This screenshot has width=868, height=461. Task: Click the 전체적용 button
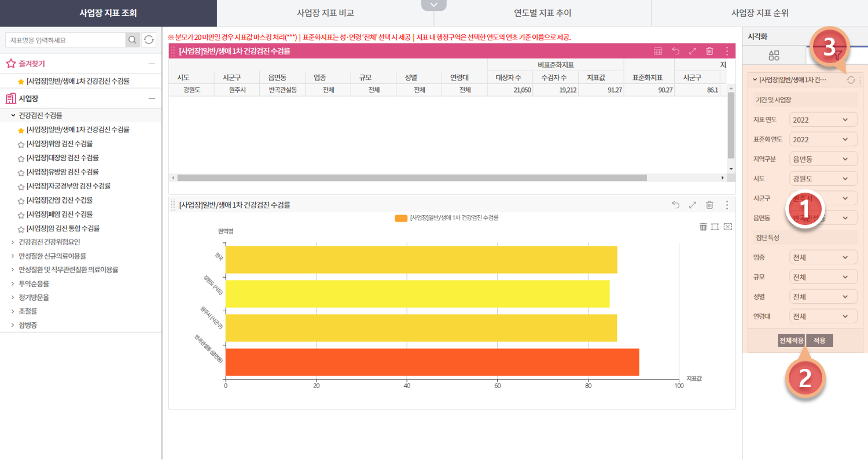(x=791, y=341)
